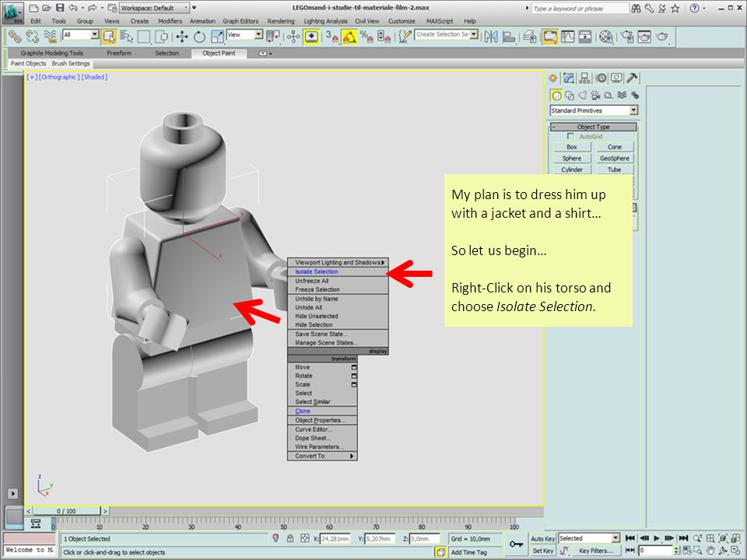Image resolution: width=747 pixels, height=560 pixels.
Task: Open the Modify command panel tab
Action: [568, 78]
